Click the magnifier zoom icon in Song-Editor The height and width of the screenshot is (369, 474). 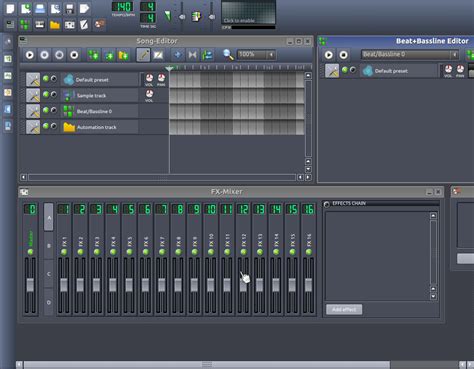click(x=228, y=54)
